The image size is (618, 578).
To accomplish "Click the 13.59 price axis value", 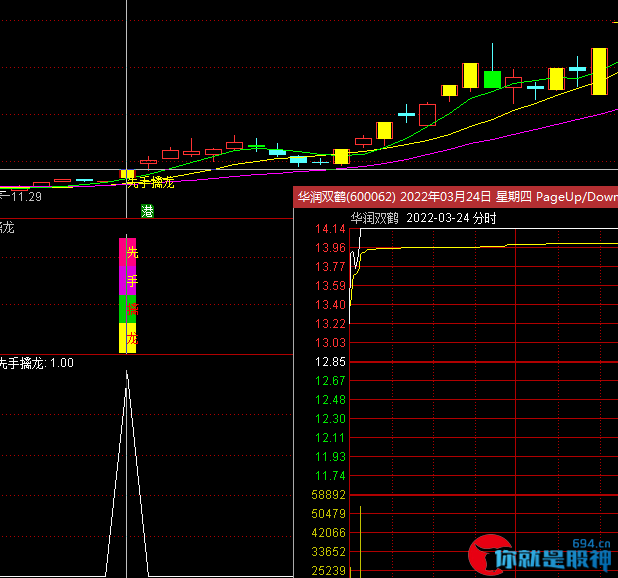I will pyautogui.click(x=330, y=286).
